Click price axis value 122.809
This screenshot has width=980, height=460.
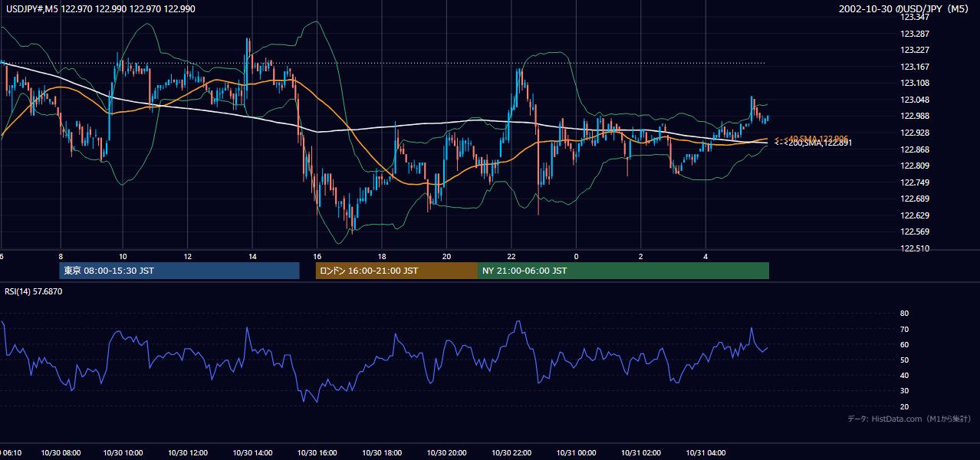(x=915, y=166)
